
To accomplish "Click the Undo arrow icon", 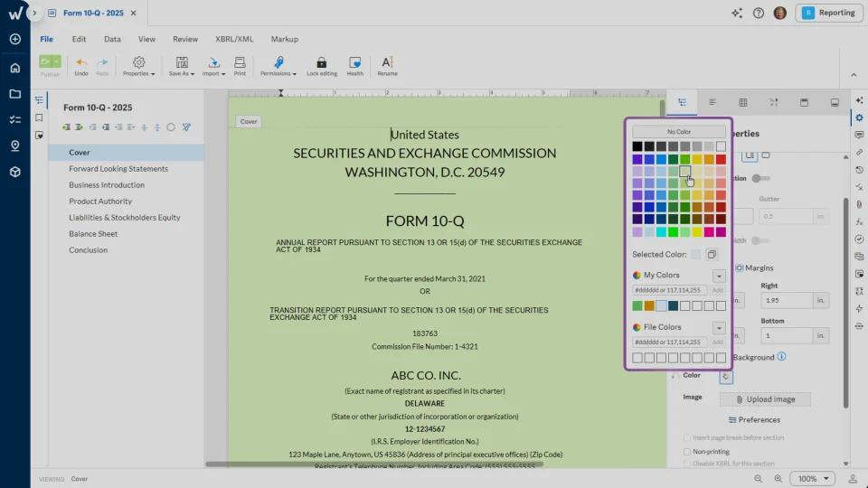I will tap(81, 62).
